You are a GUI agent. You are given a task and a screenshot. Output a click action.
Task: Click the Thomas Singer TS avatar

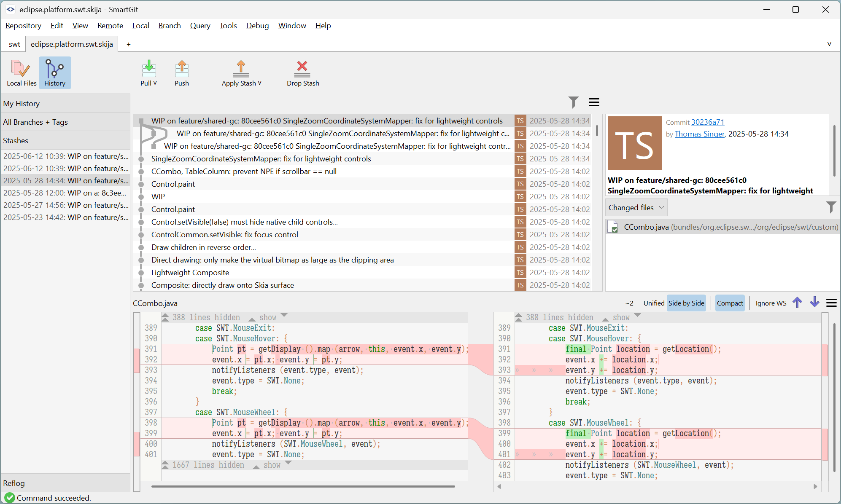(x=634, y=143)
